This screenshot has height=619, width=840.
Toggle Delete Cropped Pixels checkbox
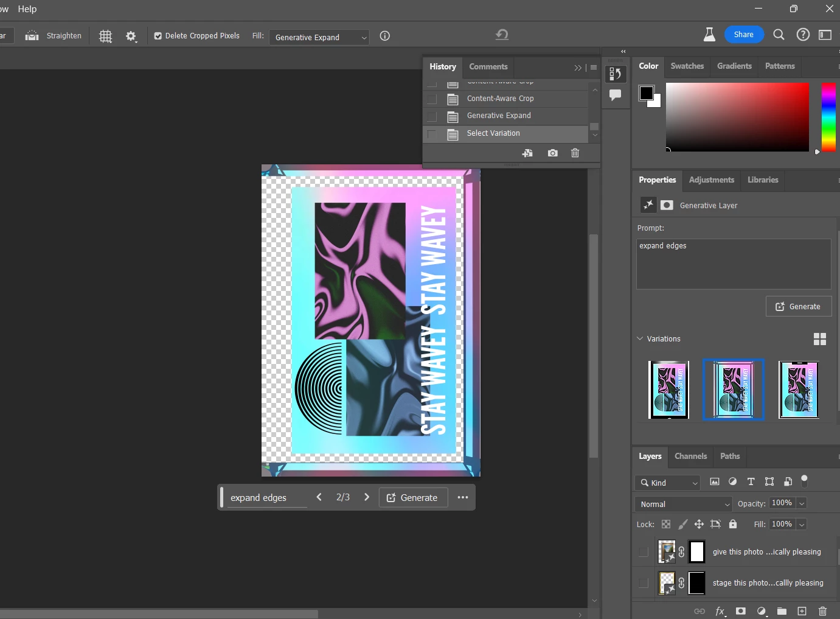coord(158,36)
